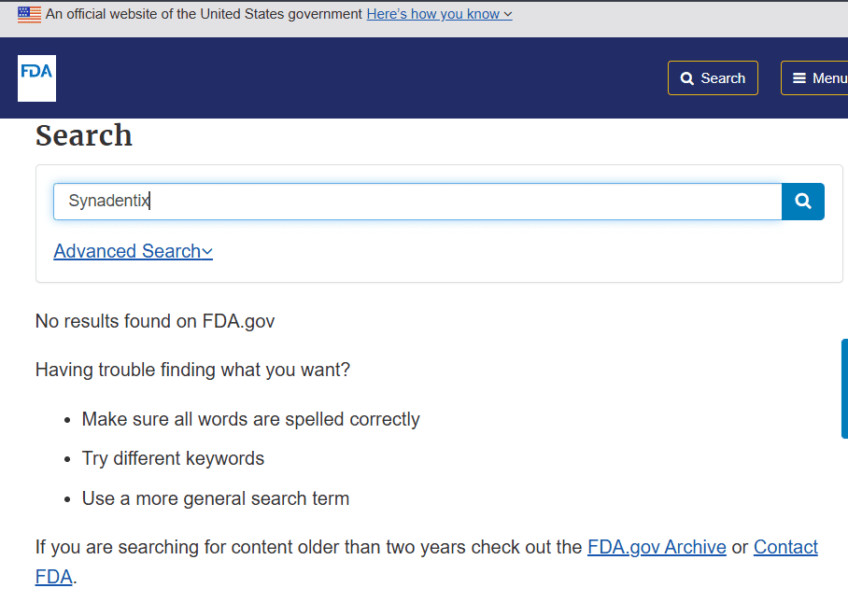
Task: Click the "No results found on FDA.gov" message
Action: point(155,321)
